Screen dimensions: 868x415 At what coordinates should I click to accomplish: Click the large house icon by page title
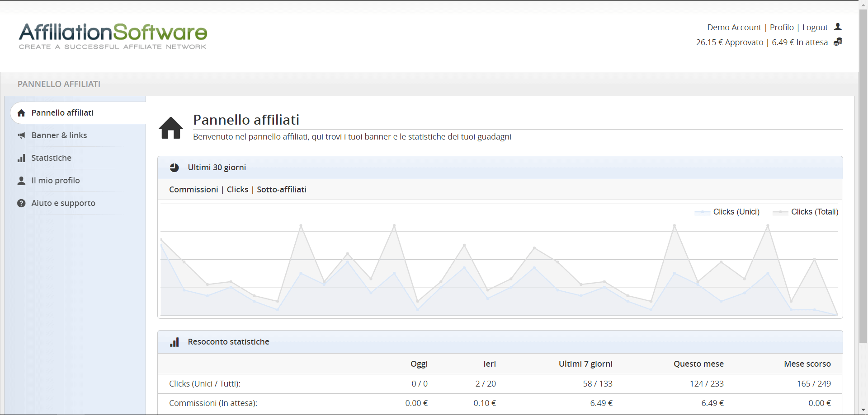pos(171,128)
